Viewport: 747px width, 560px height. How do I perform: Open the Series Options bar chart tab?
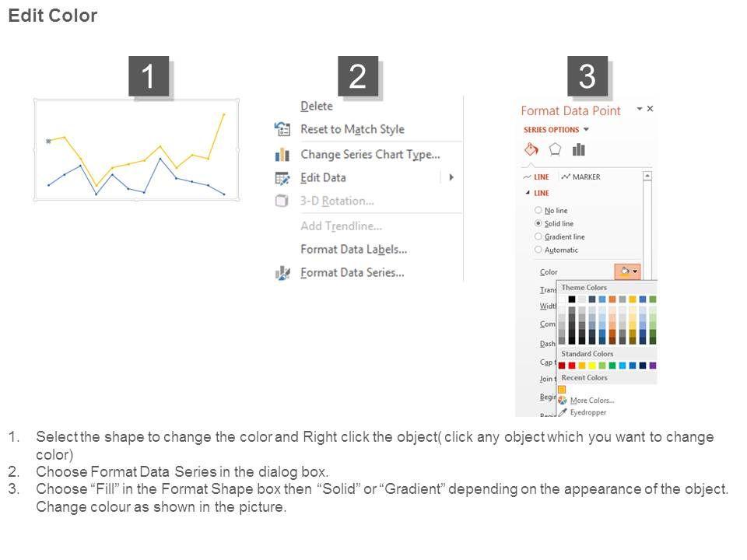(578, 149)
